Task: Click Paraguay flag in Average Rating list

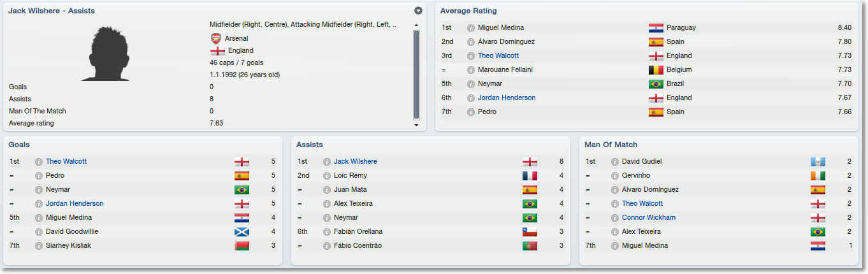Action: click(x=656, y=28)
